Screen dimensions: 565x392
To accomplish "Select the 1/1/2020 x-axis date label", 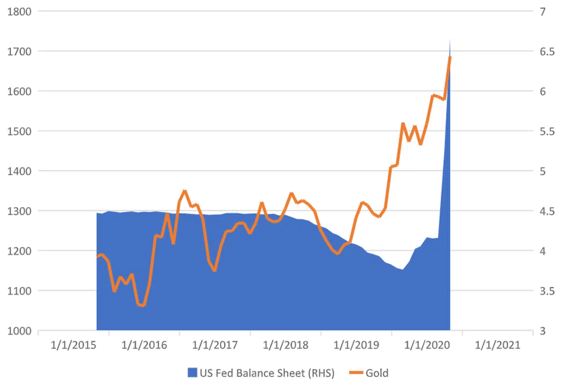I will pyautogui.click(x=427, y=345).
